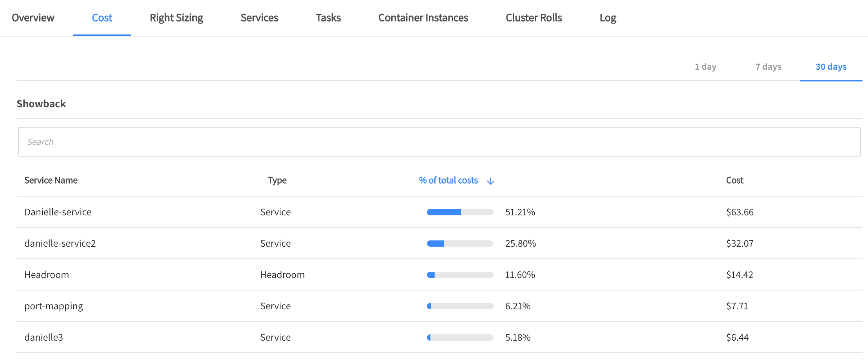Sort table by the Cost column

tap(734, 180)
